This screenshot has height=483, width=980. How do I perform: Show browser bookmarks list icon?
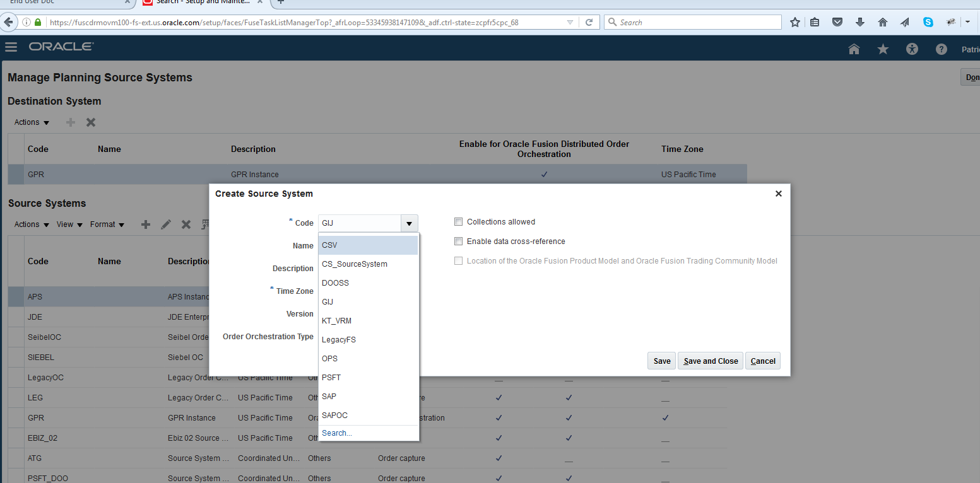(815, 22)
